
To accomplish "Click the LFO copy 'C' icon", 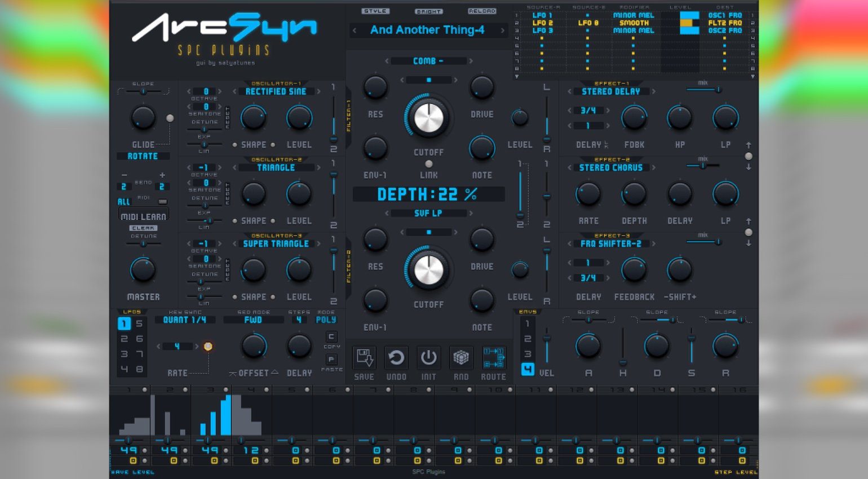I will point(331,336).
